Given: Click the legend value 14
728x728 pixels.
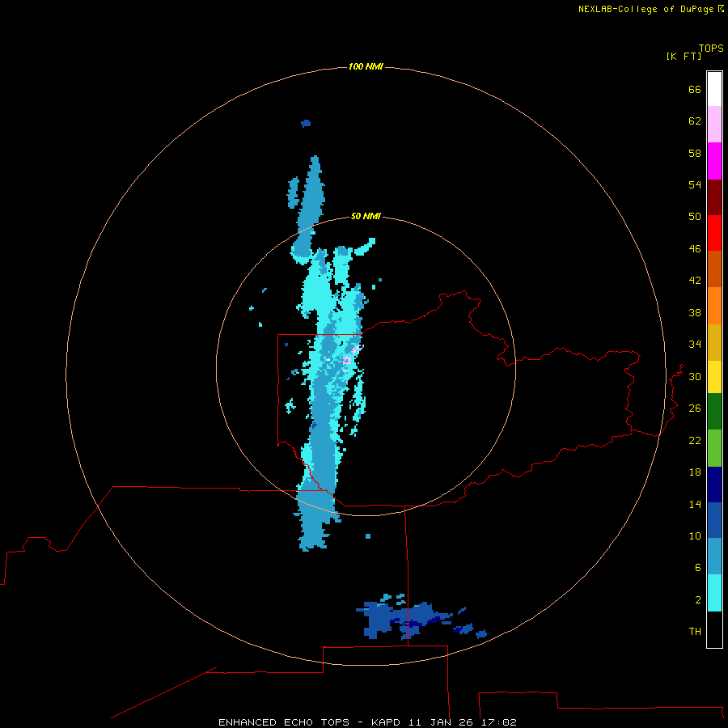Looking at the screenshot, I should [695, 504].
